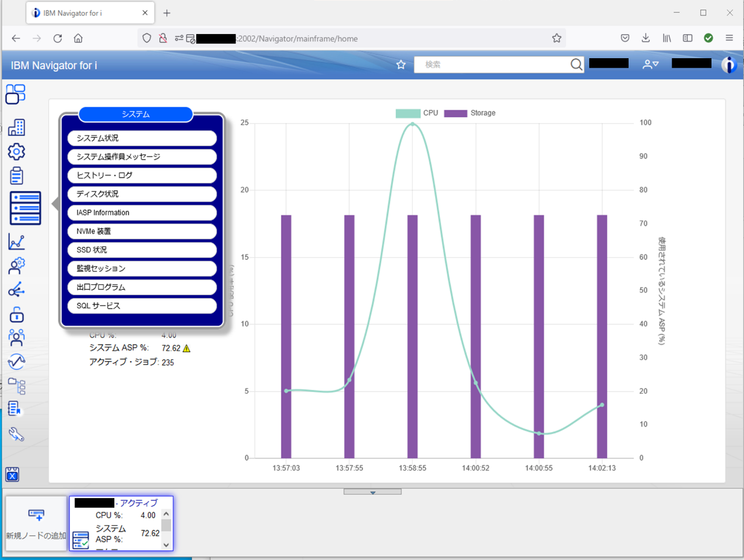The height and width of the screenshot is (560, 744).
Task: Click the Storage bar at 14:02:13
Action: point(602,337)
